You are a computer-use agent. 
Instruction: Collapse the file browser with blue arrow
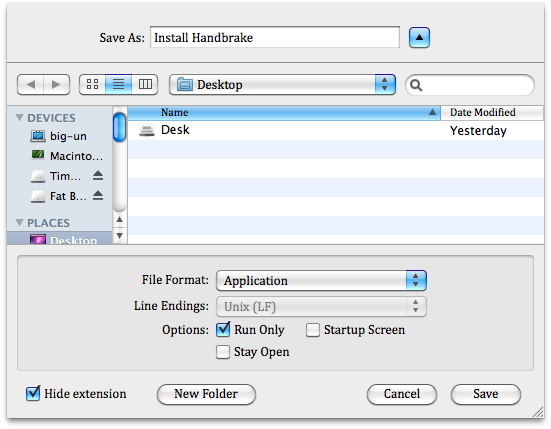point(419,37)
